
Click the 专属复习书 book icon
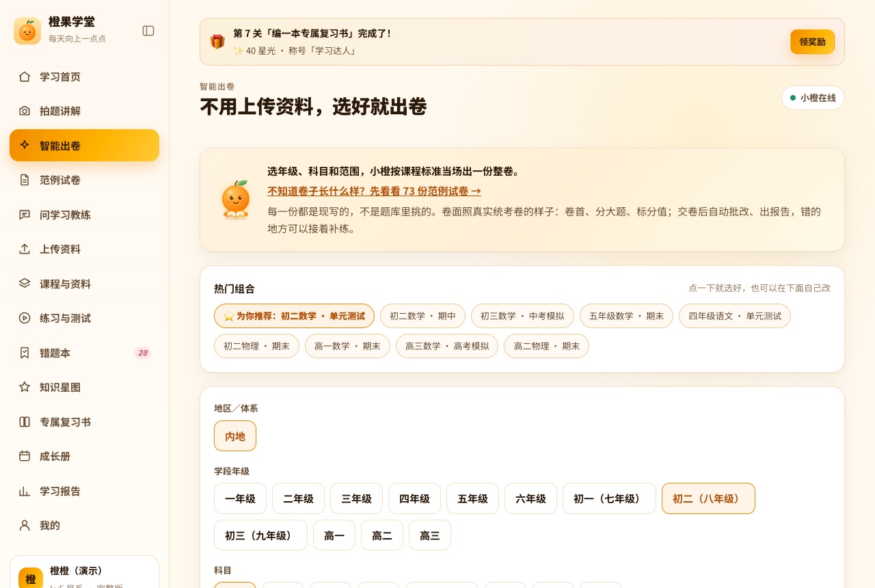click(x=25, y=422)
